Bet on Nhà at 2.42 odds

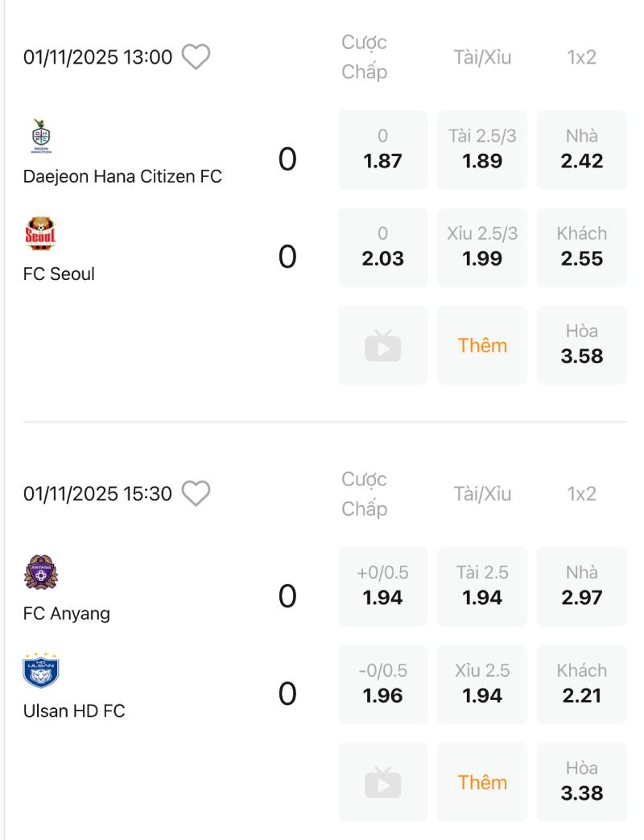point(581,150)
